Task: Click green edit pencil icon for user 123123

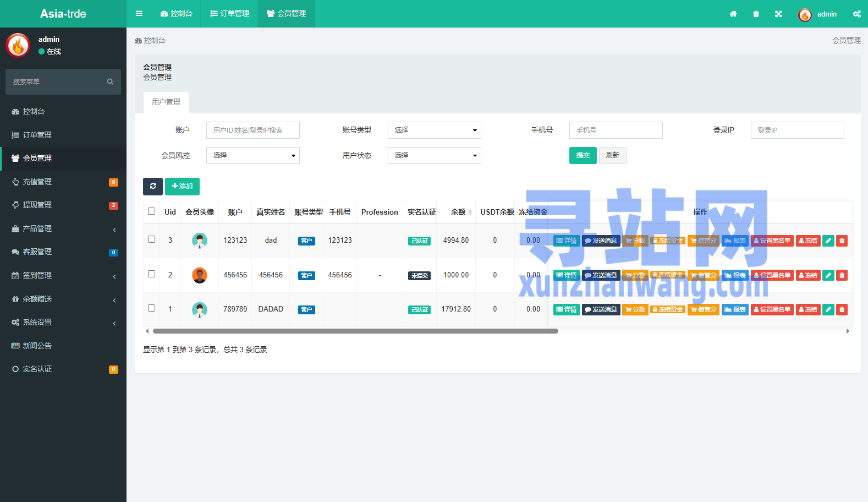Action: tap(828, 241)
